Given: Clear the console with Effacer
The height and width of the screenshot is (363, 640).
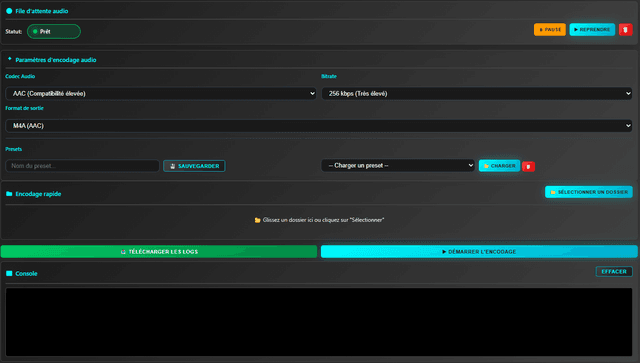Looking at the screenshot, I should click(614, 272).
